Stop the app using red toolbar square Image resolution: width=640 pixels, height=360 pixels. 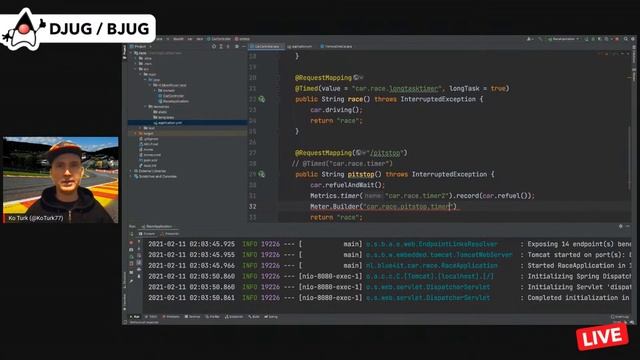[x=617, y=39]
